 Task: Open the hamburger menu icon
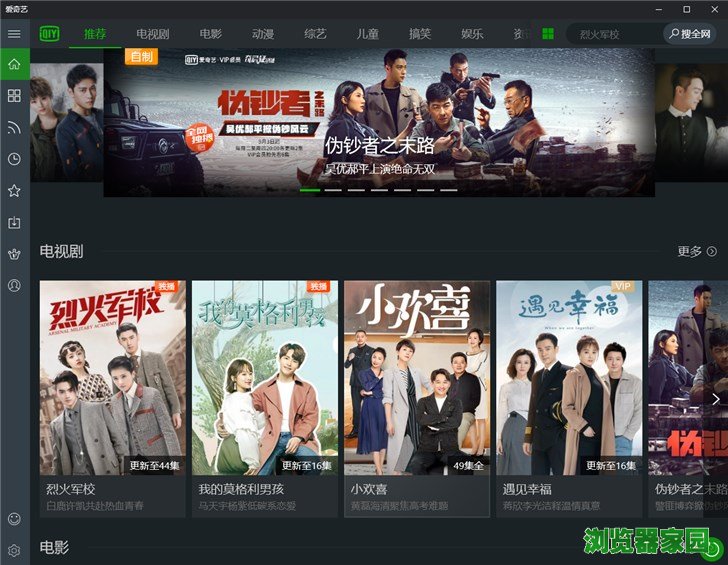point(14,34)
